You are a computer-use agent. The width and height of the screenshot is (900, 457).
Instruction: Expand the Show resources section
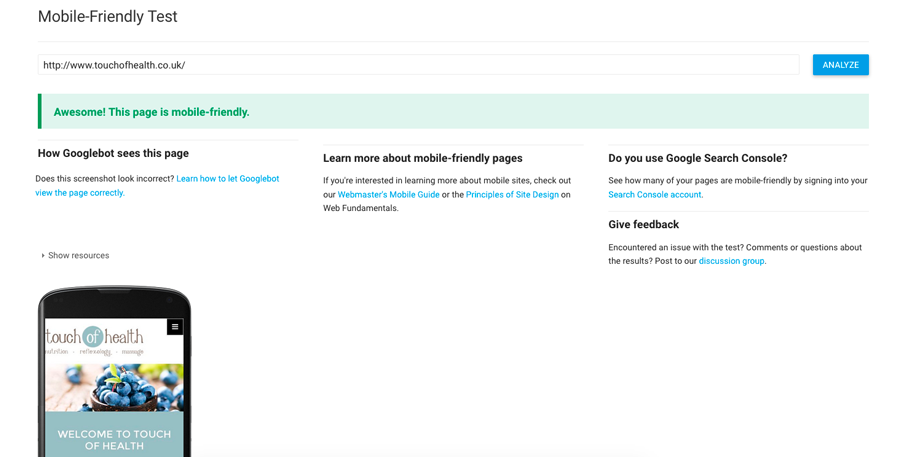(x=75, y=255)
